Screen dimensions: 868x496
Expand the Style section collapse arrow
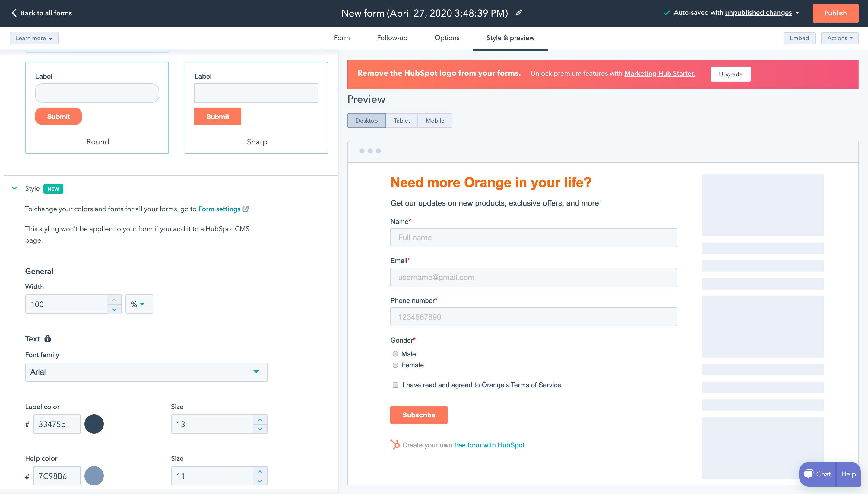pyautogui.click(x=14, y=189)
